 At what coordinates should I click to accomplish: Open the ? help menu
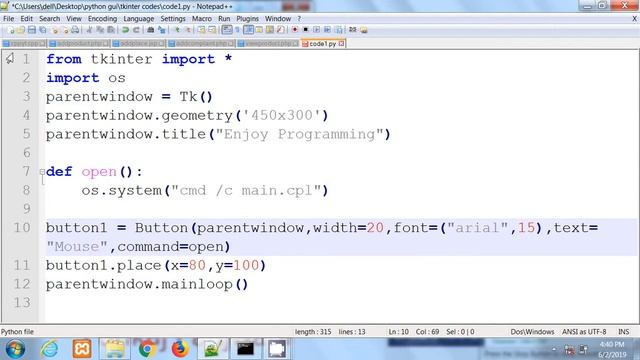[299, 19]
